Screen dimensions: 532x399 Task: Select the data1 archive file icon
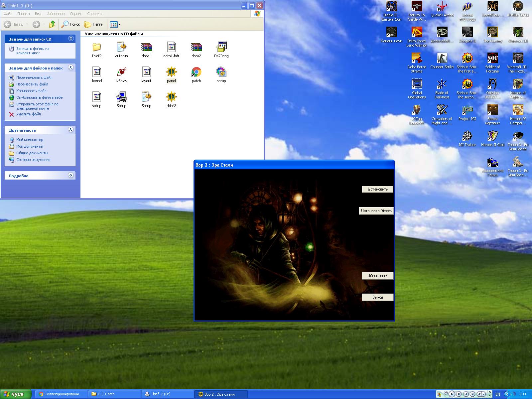point(146,48)
